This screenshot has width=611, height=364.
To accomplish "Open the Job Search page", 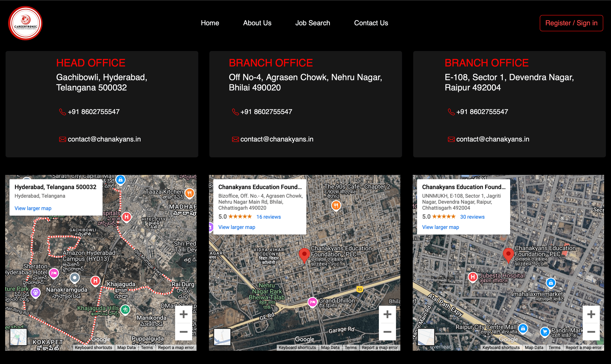I will pyautogui.click(x=313, y=23).
